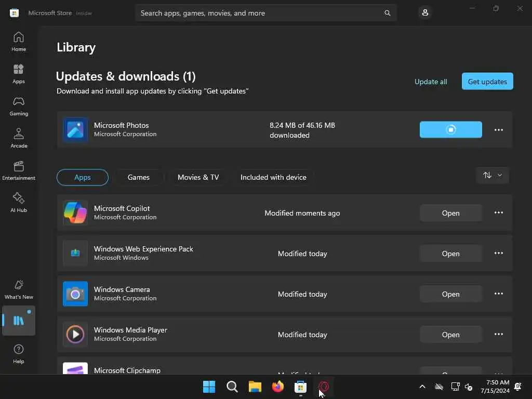Open the Entertainment section
This screenshot has height=399, width=532.
(19, 170)
